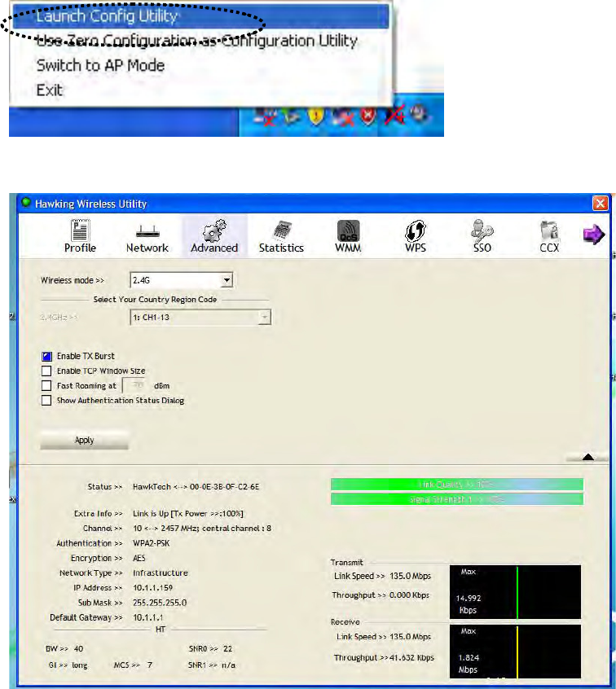The height and width of the screenshot is (689, 616).
Task: Click the Default Gateway value 10.1.1.1
Action: (147, 618)
